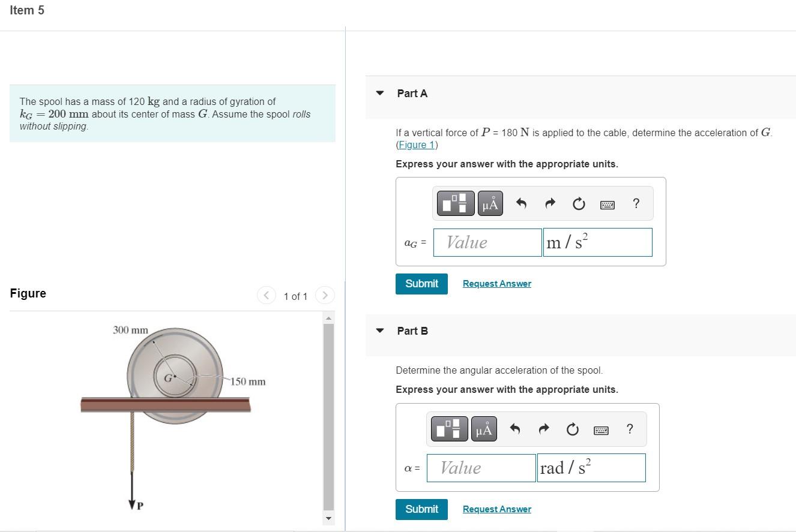Open help for Part B answer box

tap(629, 429)
